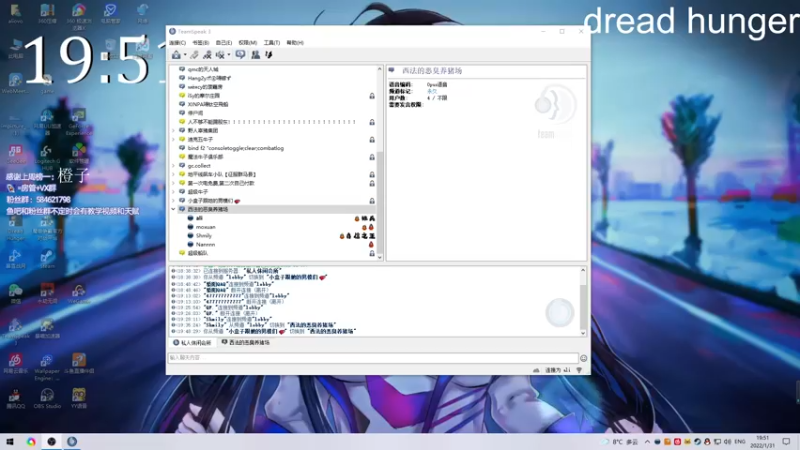Select user Shmily in the channel
This screenshot has width=800, height=450.
tap(204, 236)
